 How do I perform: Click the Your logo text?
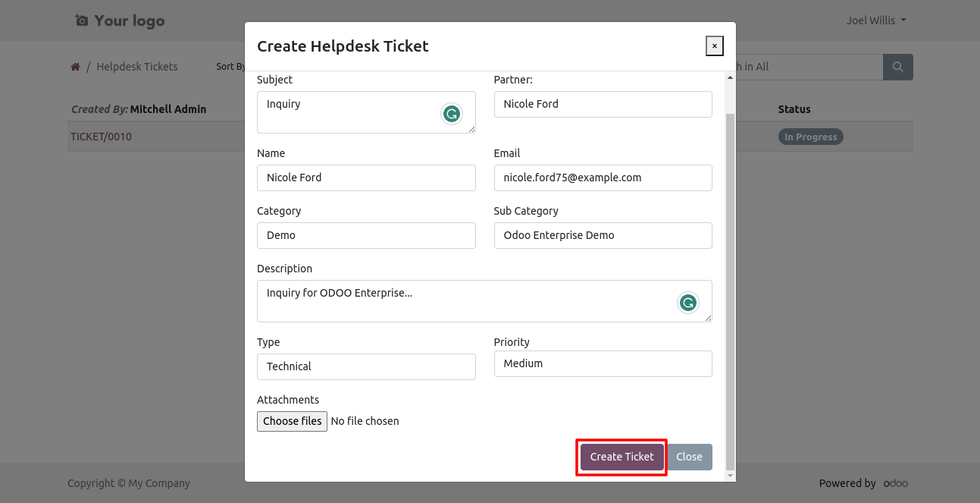coord(130,20)
